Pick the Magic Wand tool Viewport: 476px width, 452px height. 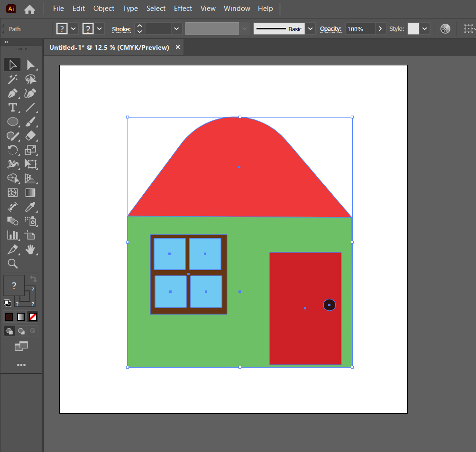point(12,79)
